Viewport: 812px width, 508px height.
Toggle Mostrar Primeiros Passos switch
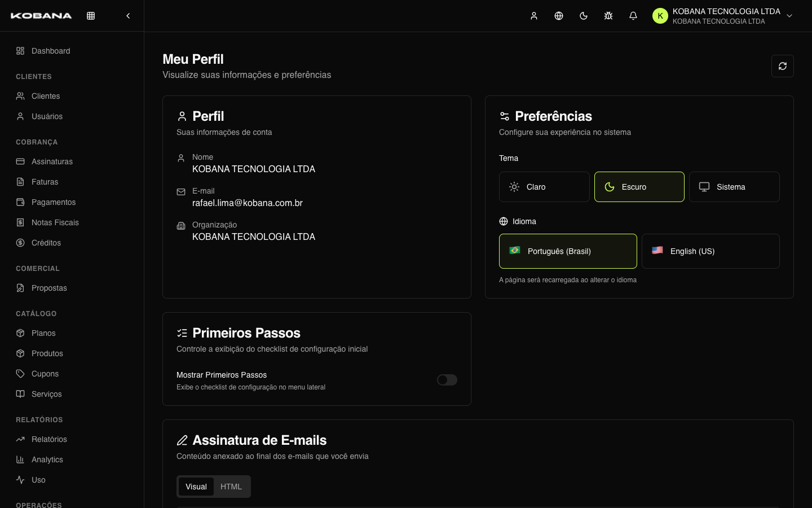(x=447, y=380)
